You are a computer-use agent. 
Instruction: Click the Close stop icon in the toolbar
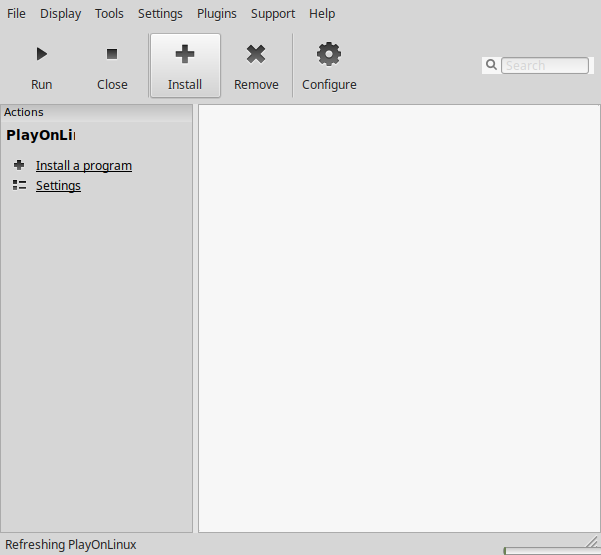pos(112,54)
